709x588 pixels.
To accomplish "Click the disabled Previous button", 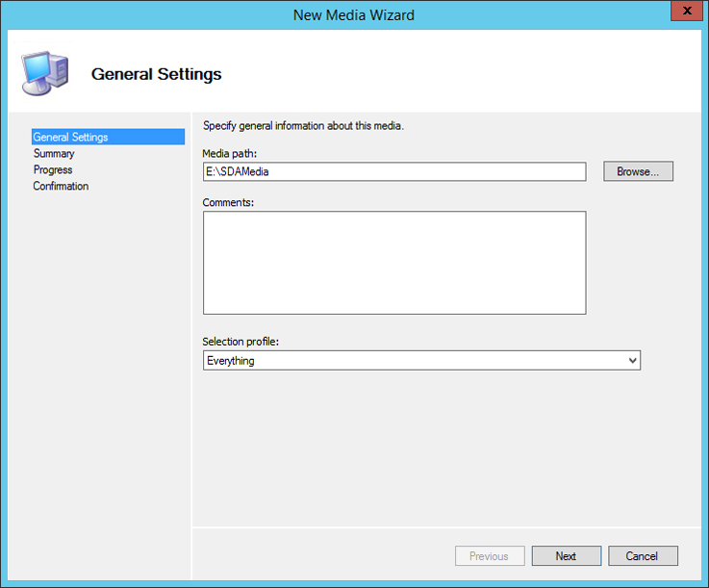I will [x=489, y=556].
